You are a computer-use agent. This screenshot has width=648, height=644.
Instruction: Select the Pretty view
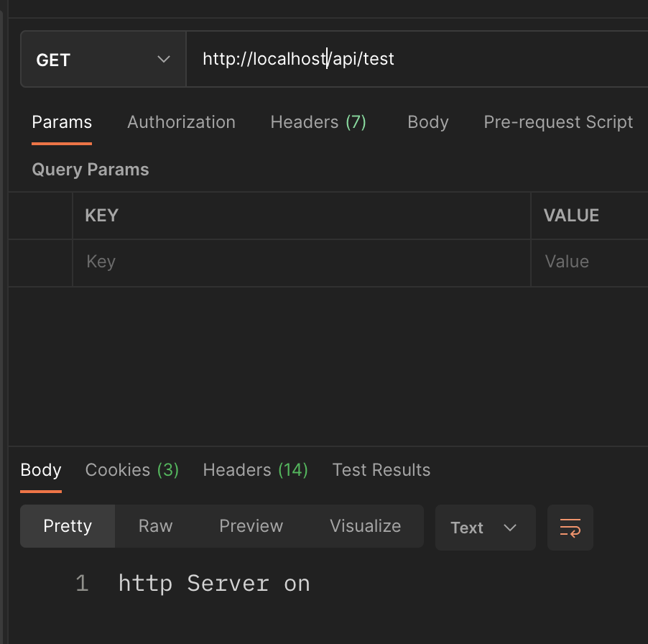pyautogui.click(x=68, y=526)
